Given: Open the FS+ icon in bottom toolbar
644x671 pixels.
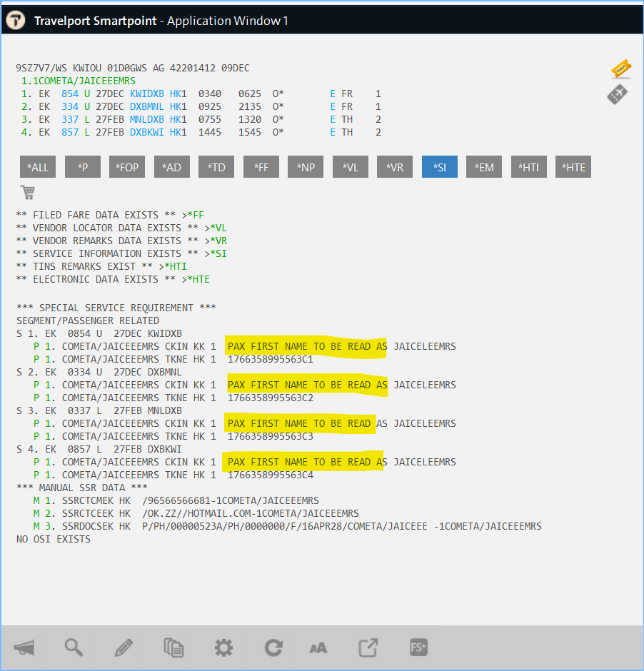Looking at the screenshot, I should [x=418, y=647].
